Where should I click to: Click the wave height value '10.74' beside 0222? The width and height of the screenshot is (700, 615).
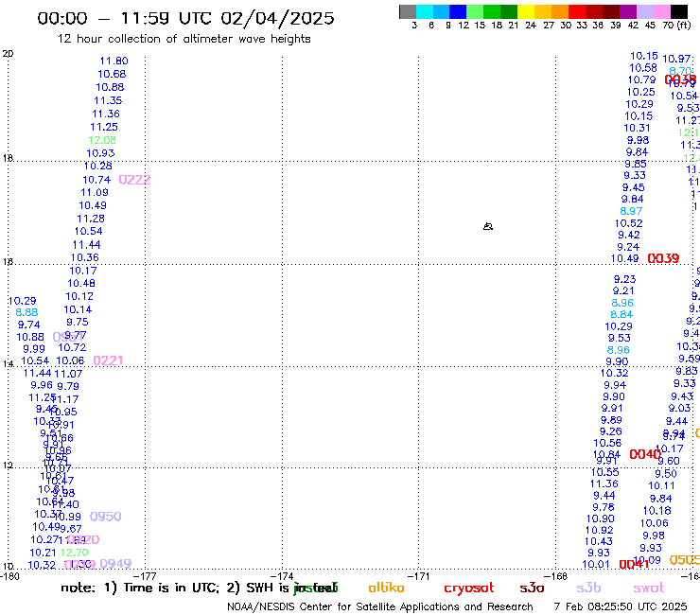point(96,180)
